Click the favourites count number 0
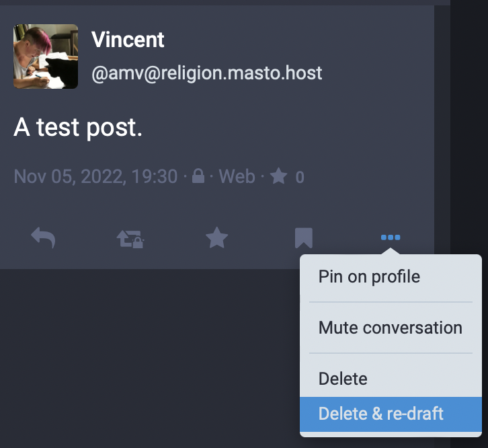 tap(300, 178)
